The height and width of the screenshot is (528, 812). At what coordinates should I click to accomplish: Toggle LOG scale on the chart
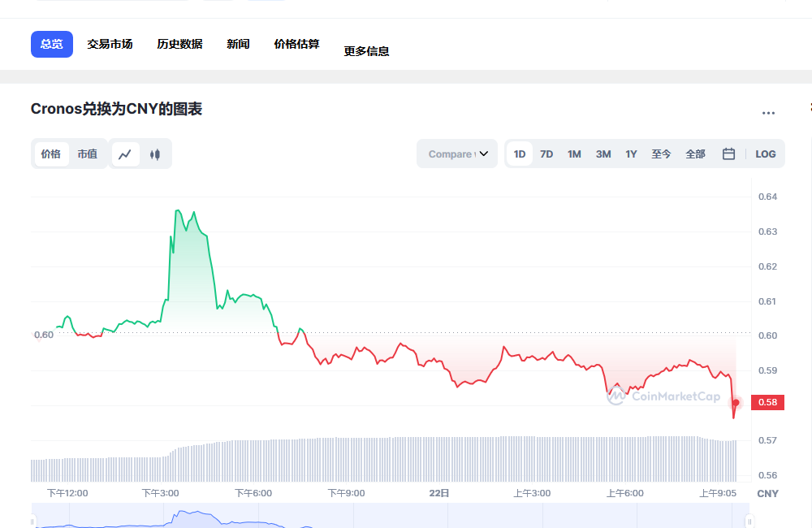pos(766,154)
